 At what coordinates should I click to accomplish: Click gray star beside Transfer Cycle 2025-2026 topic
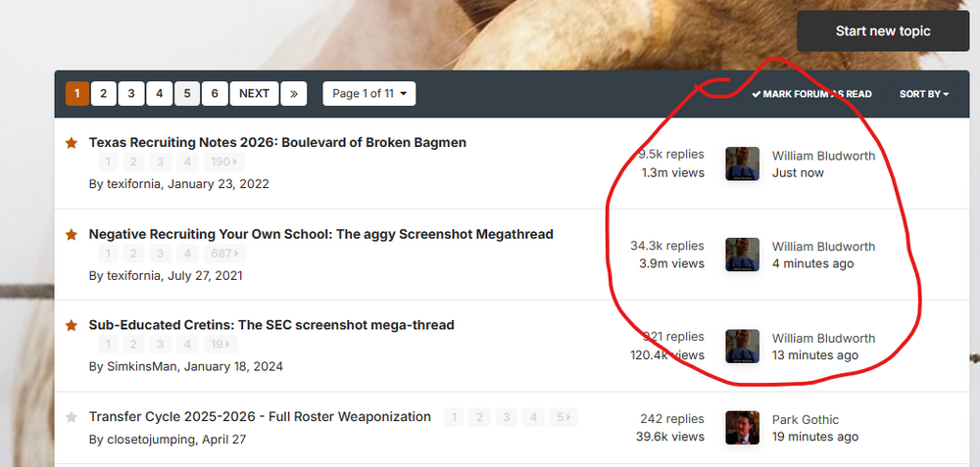pos(71,417)
